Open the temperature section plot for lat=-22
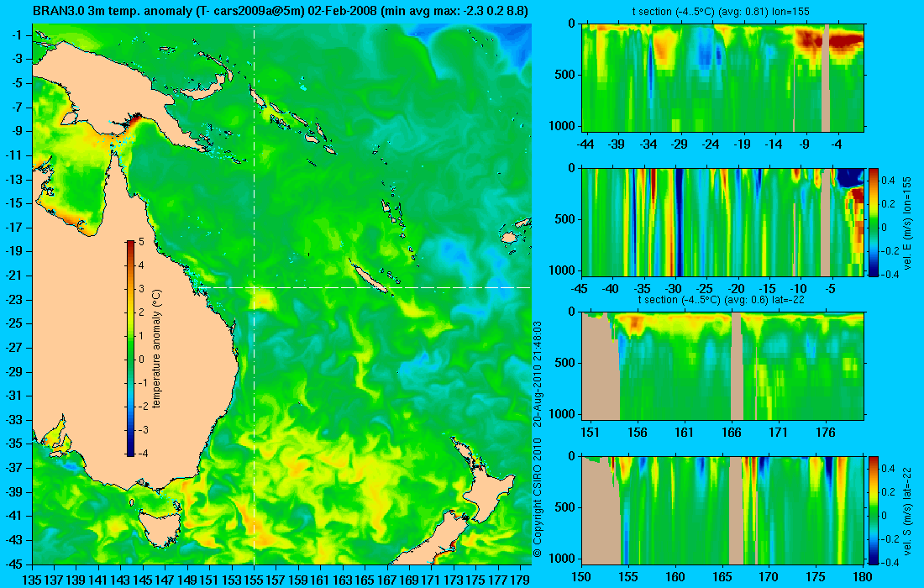The image size is (924, 588). tap(722, 366)
